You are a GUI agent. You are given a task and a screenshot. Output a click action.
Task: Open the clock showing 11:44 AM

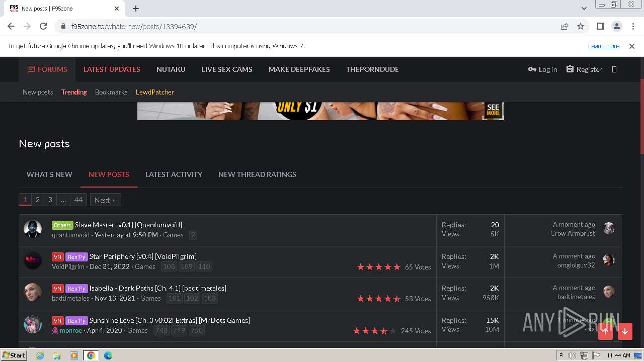pos(618,355)
